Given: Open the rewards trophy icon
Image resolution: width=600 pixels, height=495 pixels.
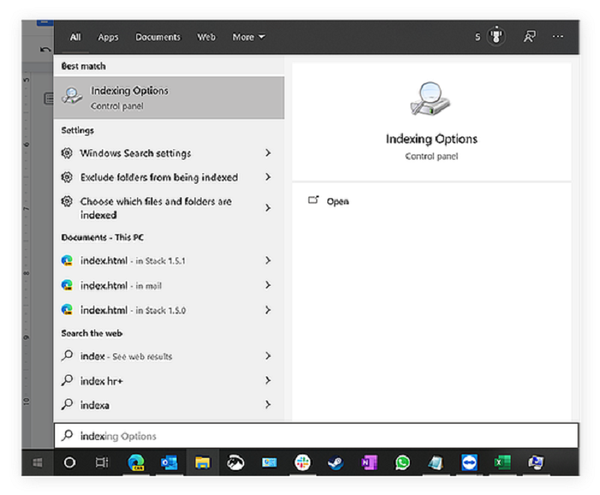Looking at the screenshot, I should coord(496,37).
